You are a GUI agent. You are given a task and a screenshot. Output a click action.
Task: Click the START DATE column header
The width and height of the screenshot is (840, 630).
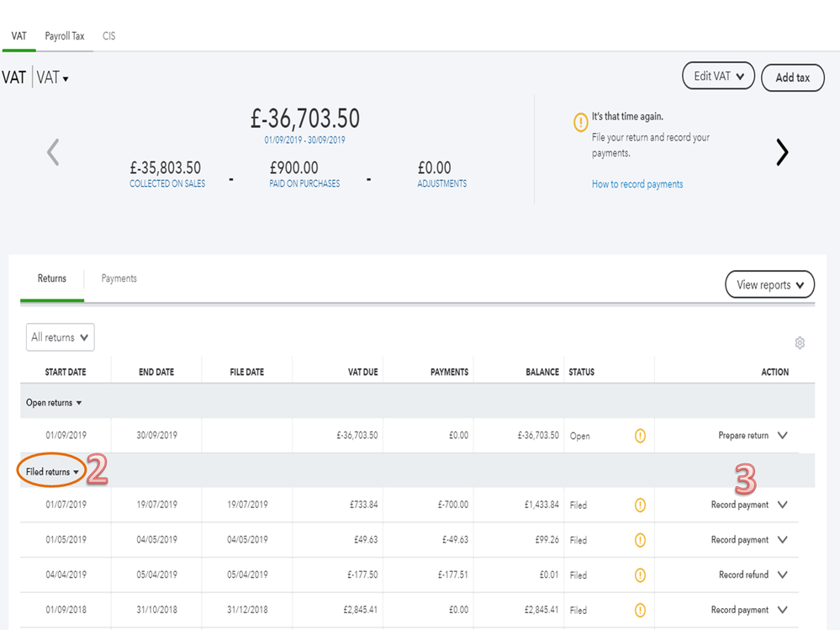pyautogui.click(x=66, y=372)
